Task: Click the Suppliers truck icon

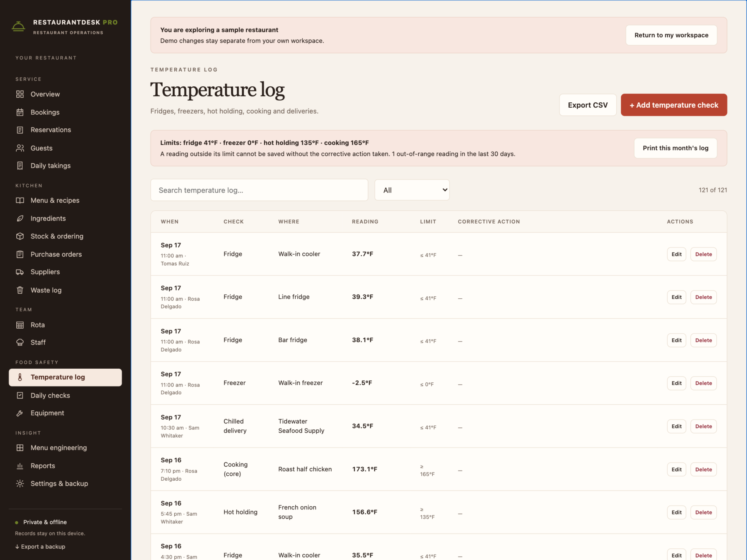Action: [x=20, y=272]
